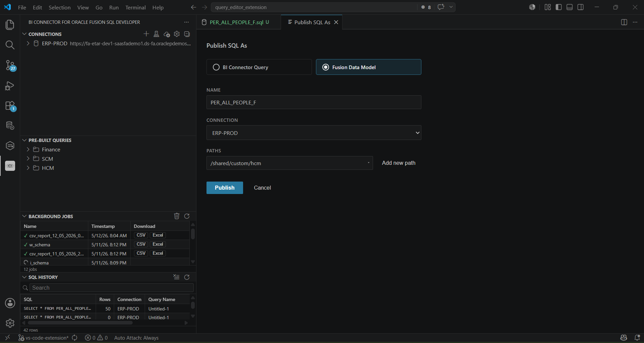Click the SQL History search field
The image size is (644, 343).
click(111, 288)
